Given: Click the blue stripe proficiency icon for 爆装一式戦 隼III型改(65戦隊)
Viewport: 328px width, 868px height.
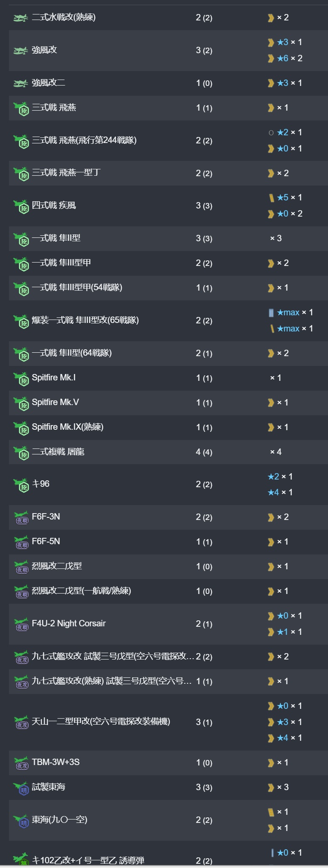Looking at the screenshot, I should tap(271, 313).
